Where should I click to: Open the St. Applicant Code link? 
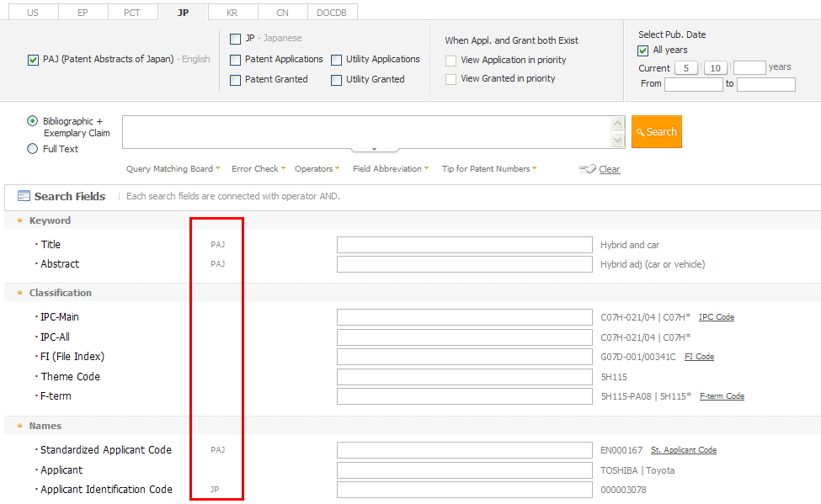click(683, 450)
